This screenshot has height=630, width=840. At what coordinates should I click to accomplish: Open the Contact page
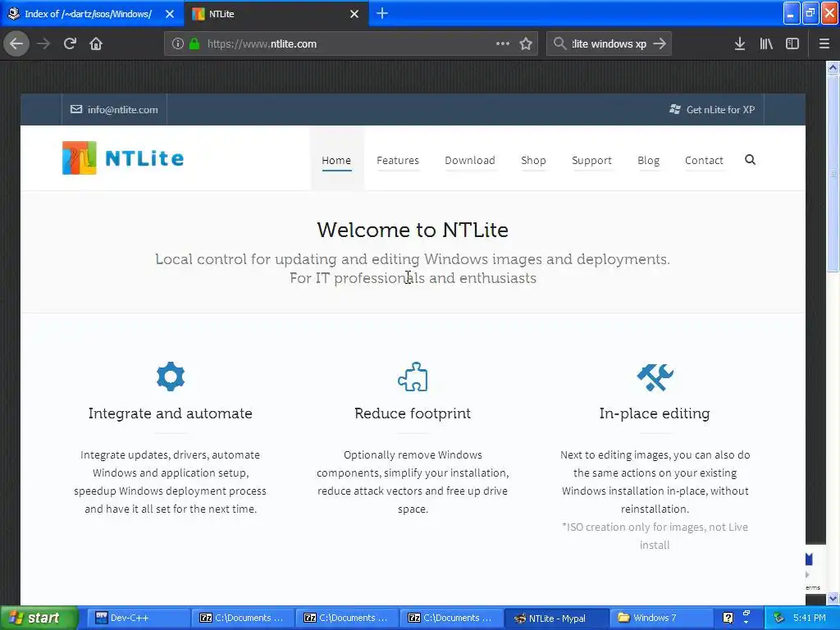pyautogui.click(x=704, y=160)
